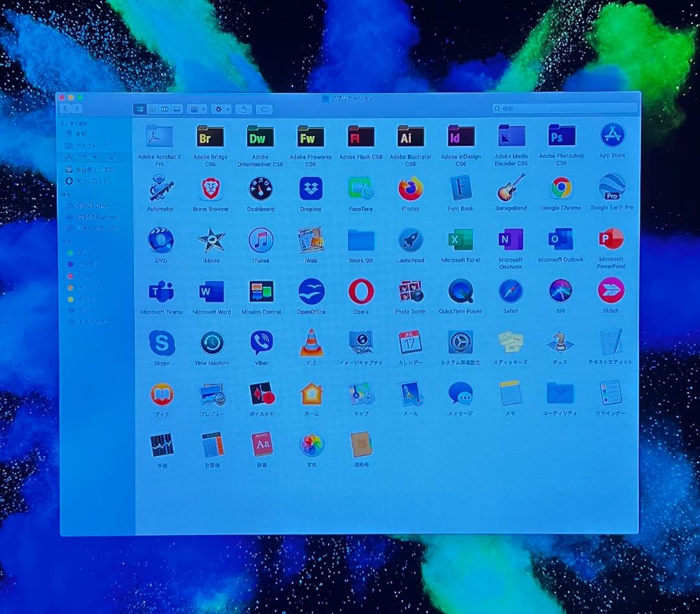Open Adobe Dreamweaver CS6 folder

(x=261, y=136)
